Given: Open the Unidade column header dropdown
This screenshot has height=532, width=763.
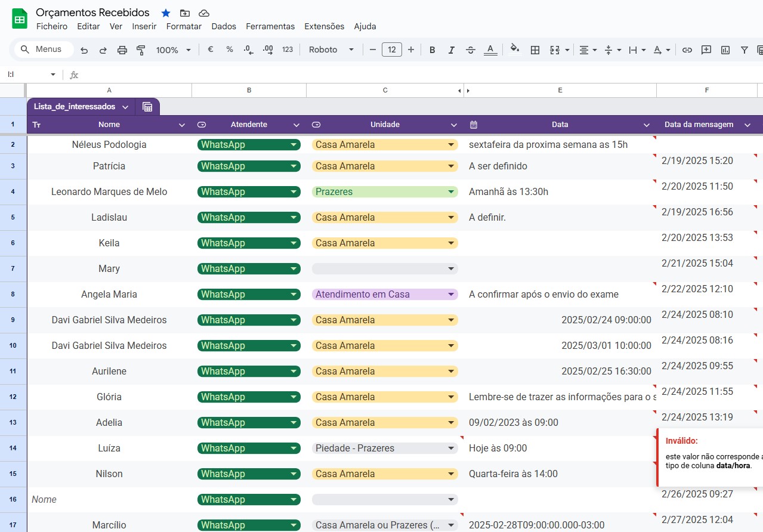Looking at the screenshot, I should (454, 125).
